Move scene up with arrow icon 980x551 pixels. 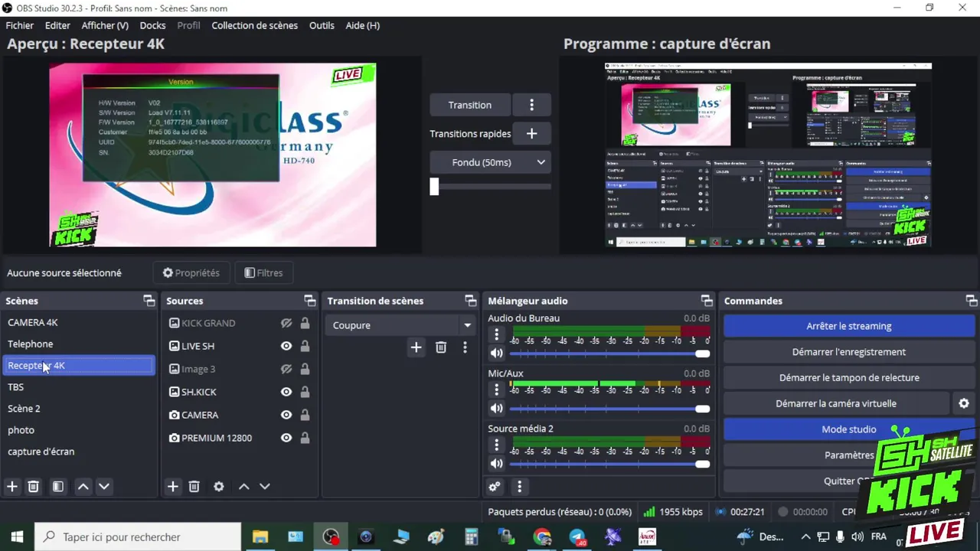tap(83, 487)
